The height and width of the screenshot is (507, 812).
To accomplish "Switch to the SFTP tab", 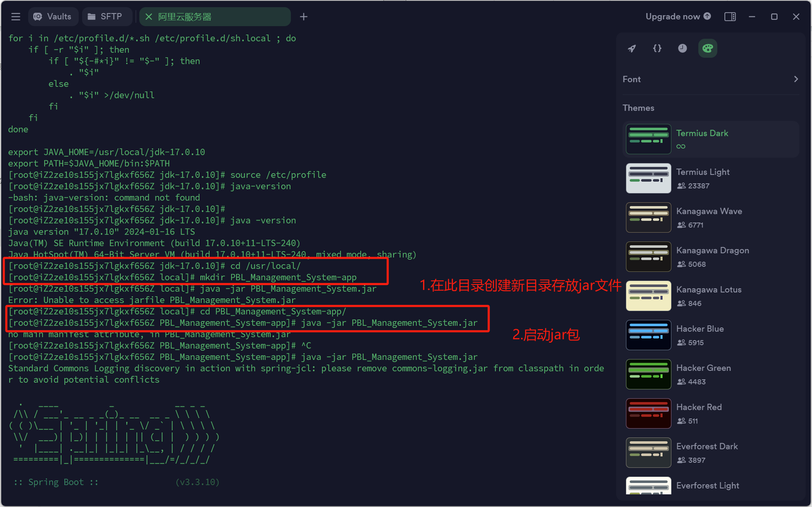I will tap(105, 17).
